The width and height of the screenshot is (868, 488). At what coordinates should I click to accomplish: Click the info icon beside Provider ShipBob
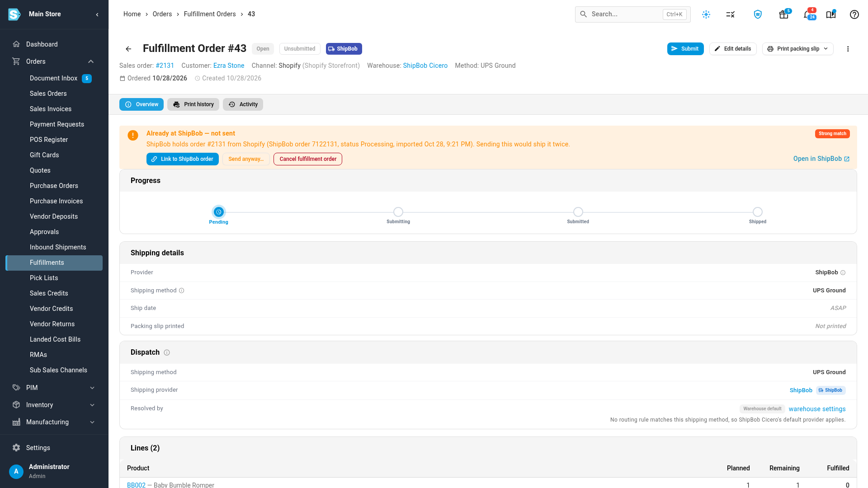point(843,273)
